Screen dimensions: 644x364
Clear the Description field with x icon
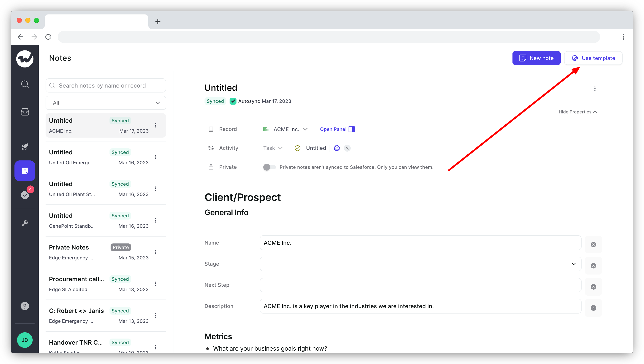click(x=593, y=308)
